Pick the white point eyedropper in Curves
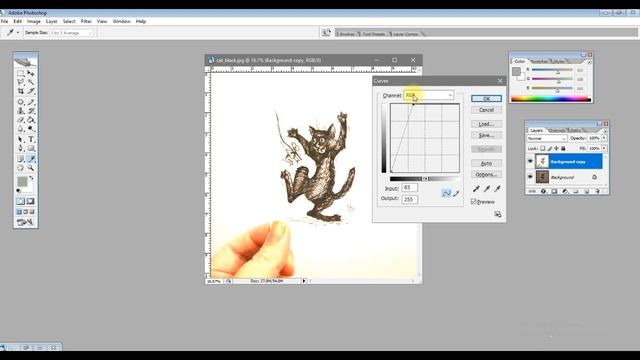Viewport: 640px width, 360px height. [x=497, y=189]
